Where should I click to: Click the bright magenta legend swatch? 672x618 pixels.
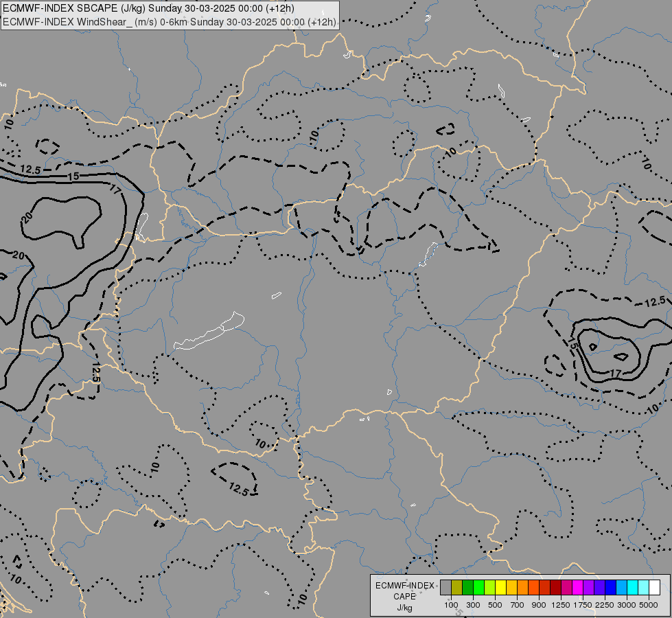pyautogui.click(x=578, y=588)
